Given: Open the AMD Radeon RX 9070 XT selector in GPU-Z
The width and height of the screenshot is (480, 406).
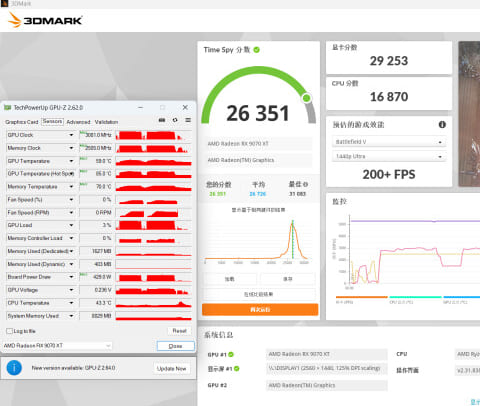Looking at the screenshot, I should 57,346.
